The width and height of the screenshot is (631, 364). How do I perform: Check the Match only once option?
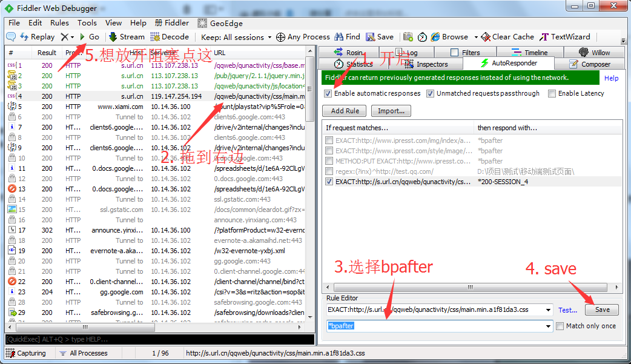560,326
